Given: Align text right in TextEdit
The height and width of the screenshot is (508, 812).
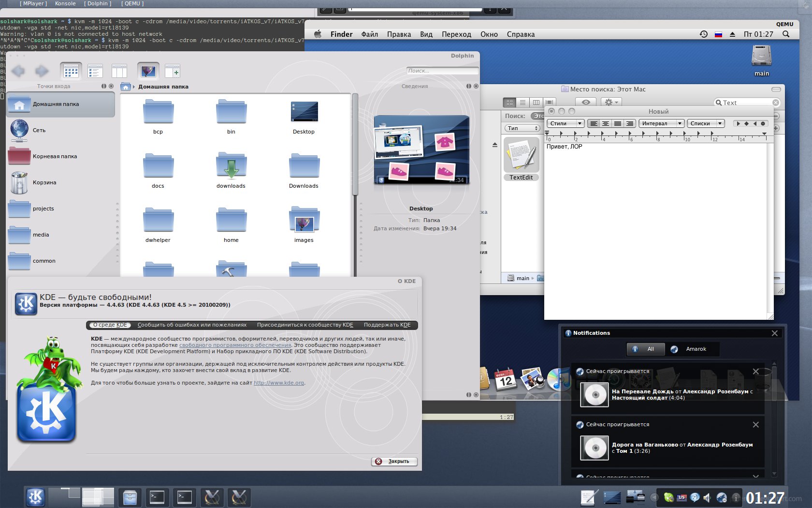Looking at the screenshot, I should click(629, 123).
